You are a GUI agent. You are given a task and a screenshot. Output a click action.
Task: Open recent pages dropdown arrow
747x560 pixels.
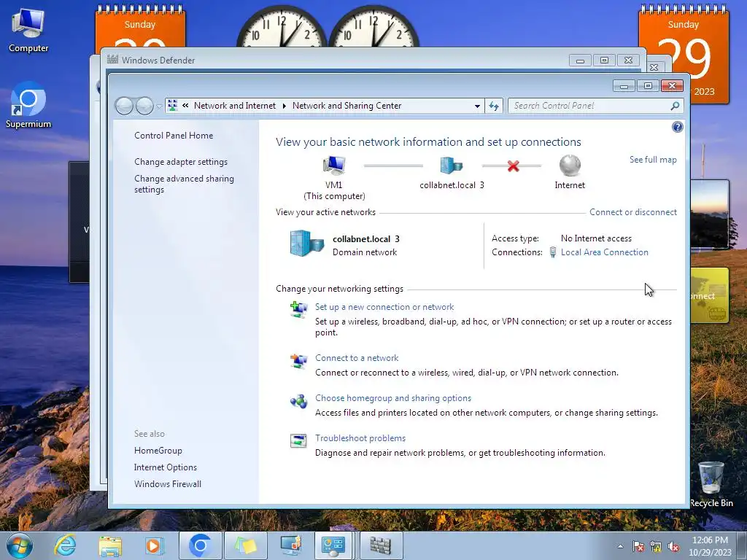159,106
